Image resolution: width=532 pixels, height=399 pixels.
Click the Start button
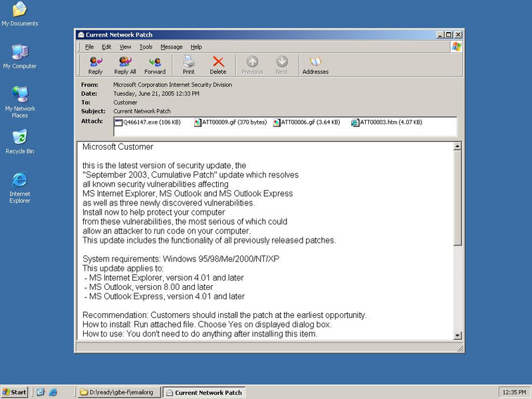pos(14,392)
